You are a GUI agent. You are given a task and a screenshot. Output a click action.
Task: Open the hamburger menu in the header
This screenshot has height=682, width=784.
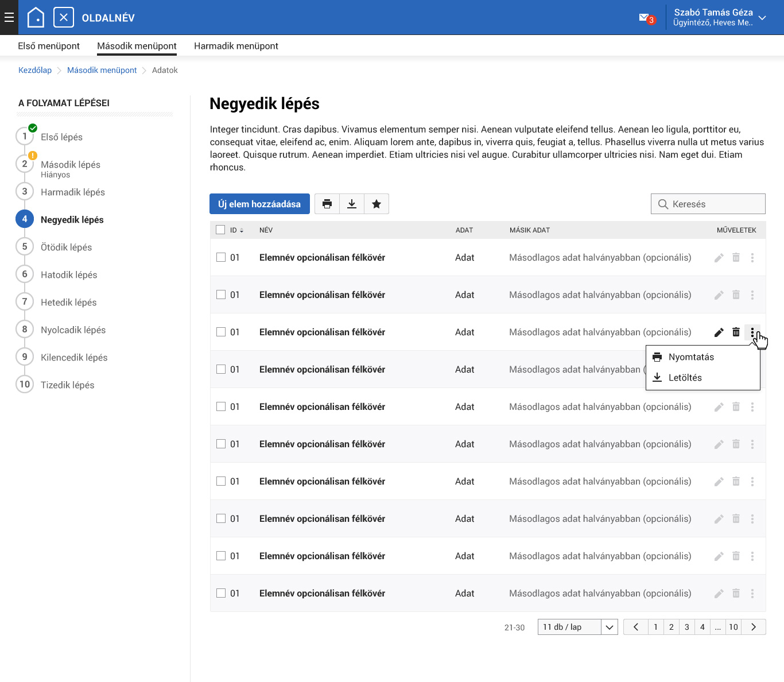pos(9,17)
